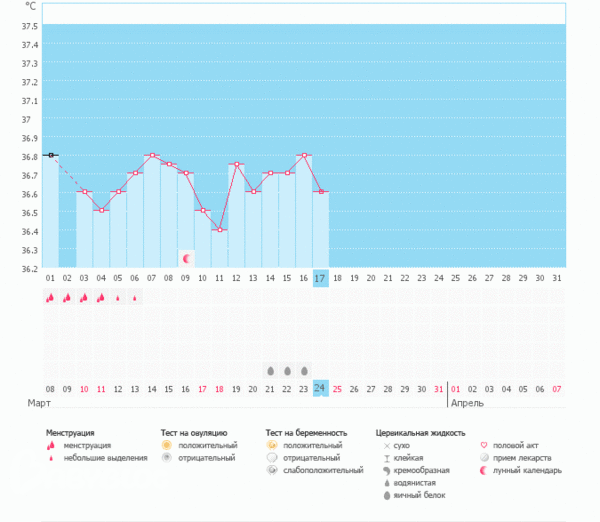This screenshot has height=522, width=600.
Task: Click the Март month label
Action: pyautogui.click(x=38, y=403)
